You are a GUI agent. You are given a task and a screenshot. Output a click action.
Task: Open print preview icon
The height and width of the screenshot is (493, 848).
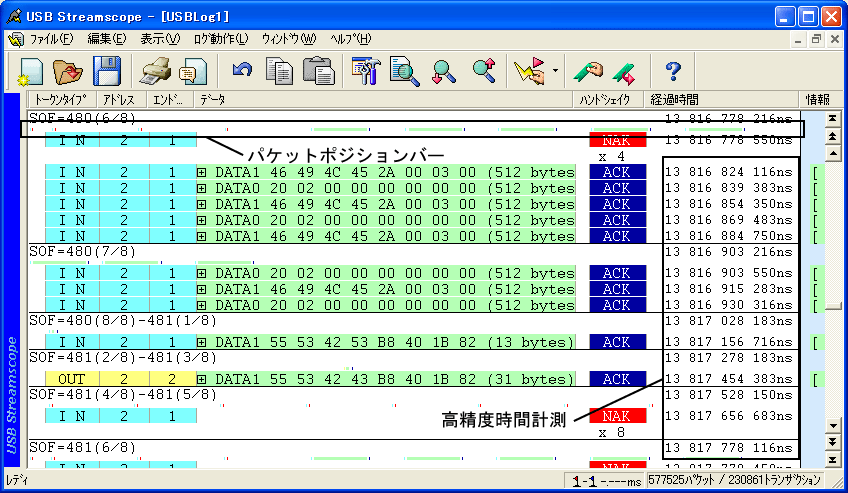(193, 71)
